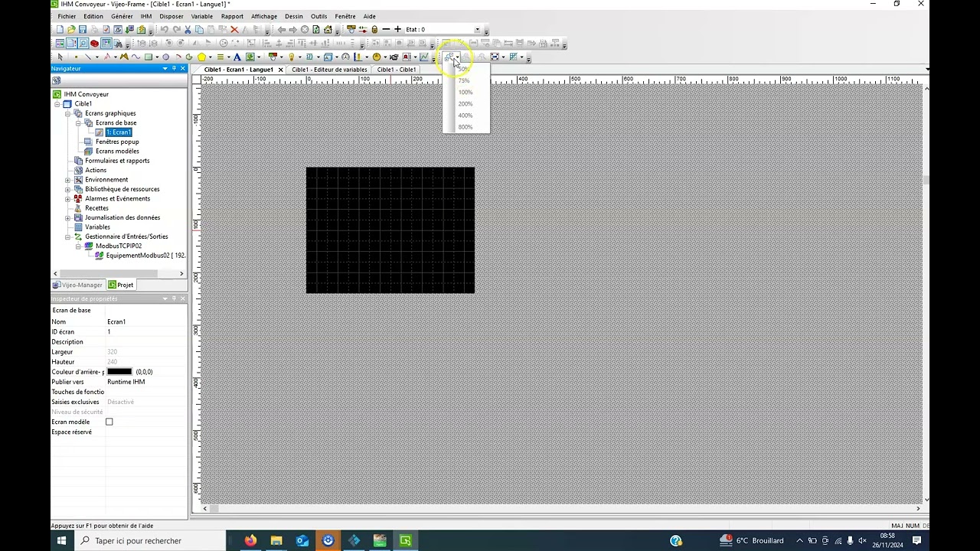This screenshot has width=980, height=551.
Task: Click the Publier vers Runtime IHM value
Action: point(145,382)
